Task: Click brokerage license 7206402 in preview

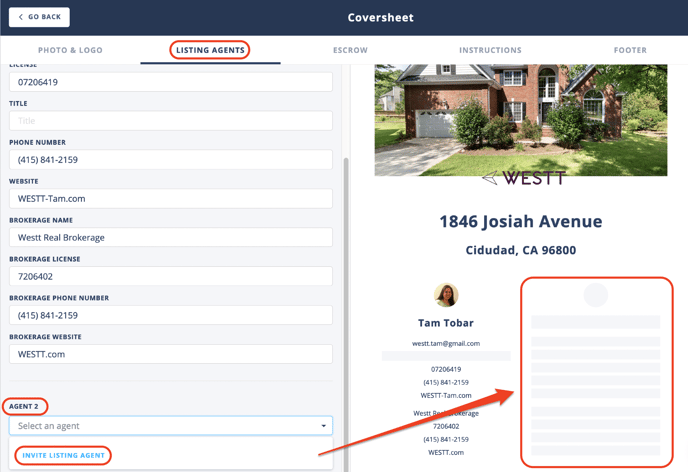Action: click(446, 426)
